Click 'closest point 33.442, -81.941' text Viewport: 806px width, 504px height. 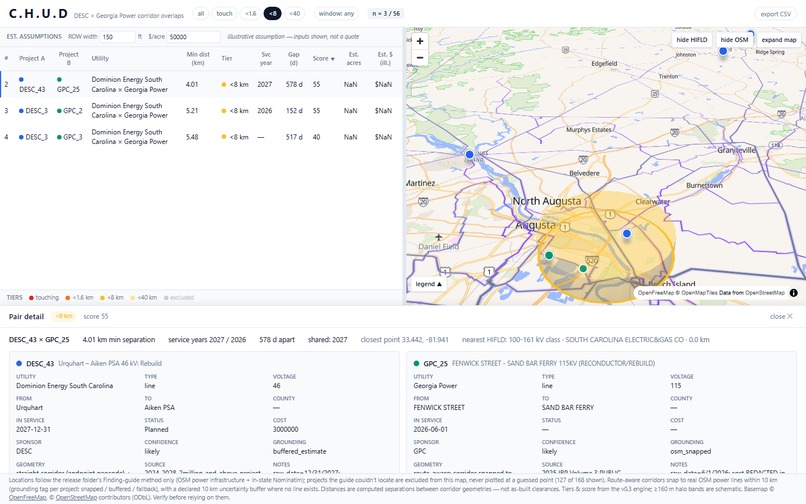[405, 340]
